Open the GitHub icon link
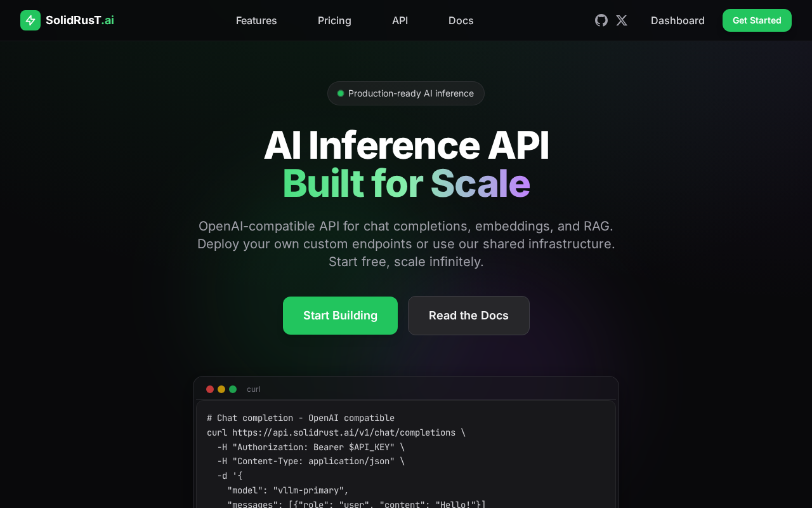Viewport: 812px width, 508px height. (601, 20)
